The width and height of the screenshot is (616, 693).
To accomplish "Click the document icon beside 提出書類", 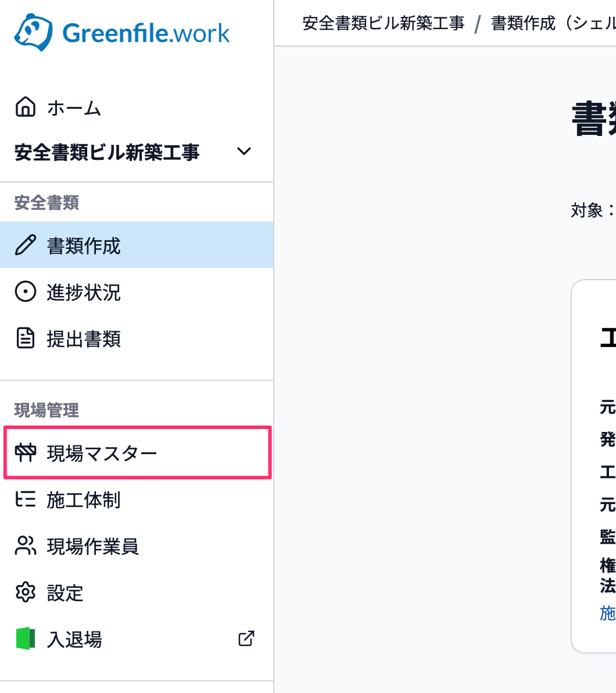I will (26, 338).
